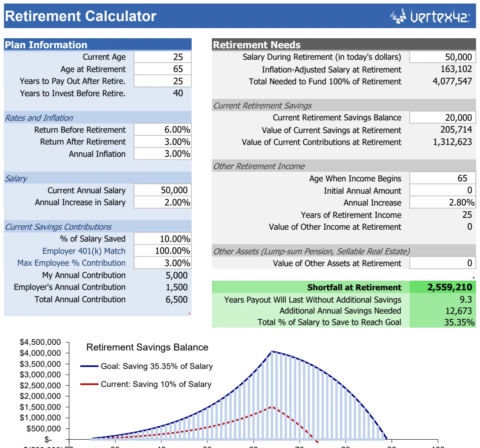Click the Goal: Saving 35.35% legend entry

146,366
